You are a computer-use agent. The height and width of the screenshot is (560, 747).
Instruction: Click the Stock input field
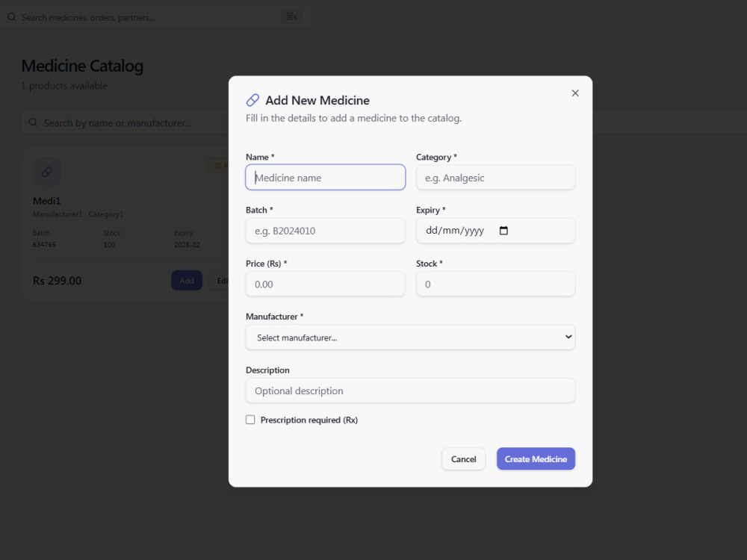coord(495,284)
